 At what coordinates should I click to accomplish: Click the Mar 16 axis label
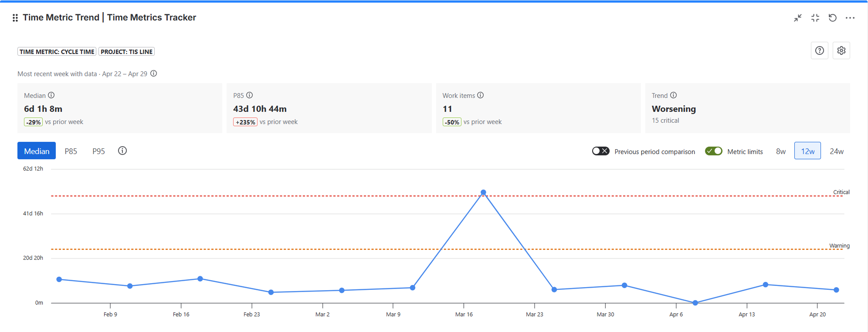click(x=464, y=314)
